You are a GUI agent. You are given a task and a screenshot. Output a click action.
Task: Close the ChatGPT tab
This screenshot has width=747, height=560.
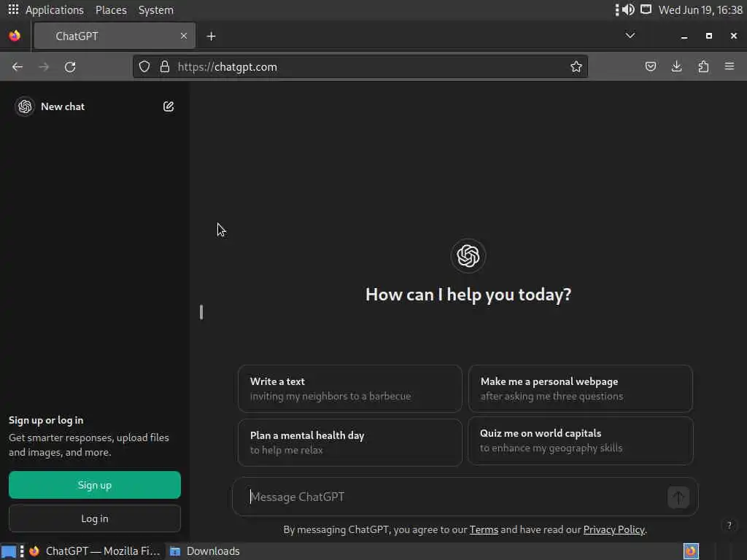[x=183, y=36]
